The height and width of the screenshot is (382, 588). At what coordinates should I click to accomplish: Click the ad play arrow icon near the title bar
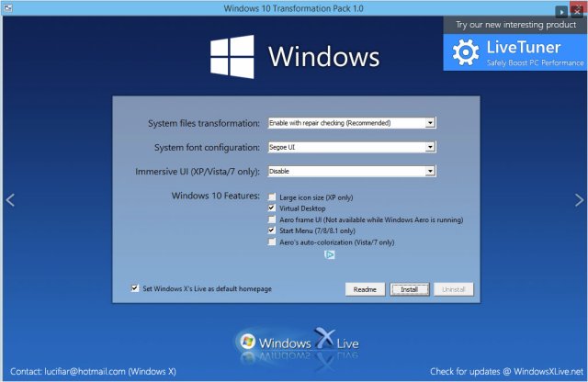pyautogui.click(x=561, y=12)
